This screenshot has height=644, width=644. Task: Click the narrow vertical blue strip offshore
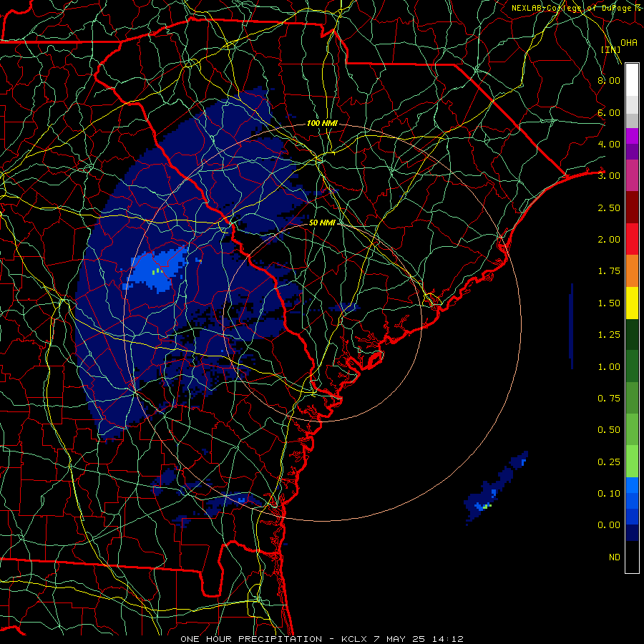click(x=571, y=326)
